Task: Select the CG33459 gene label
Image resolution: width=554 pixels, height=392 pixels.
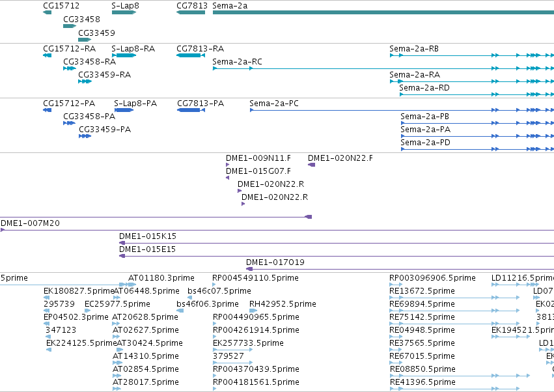Action: 96,33
